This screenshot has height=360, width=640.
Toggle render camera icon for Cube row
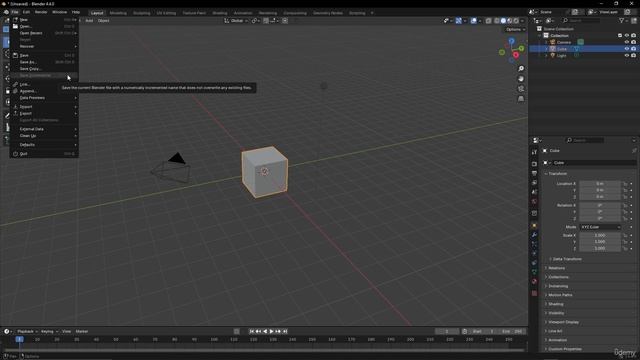pos(633,49)
